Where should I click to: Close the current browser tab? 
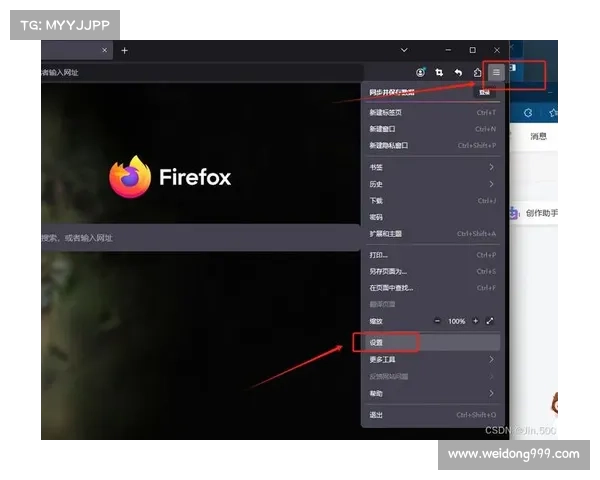[x=105, y=50]
